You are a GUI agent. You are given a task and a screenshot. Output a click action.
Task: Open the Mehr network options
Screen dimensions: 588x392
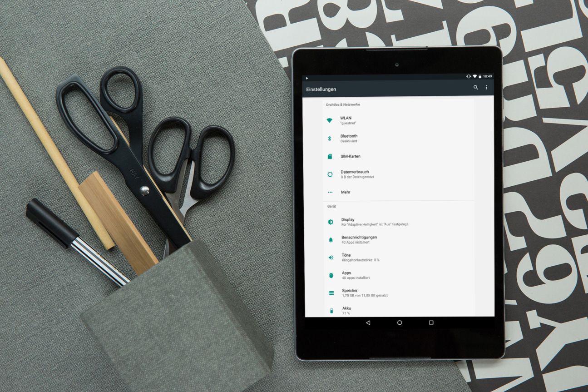click(399, 192)
